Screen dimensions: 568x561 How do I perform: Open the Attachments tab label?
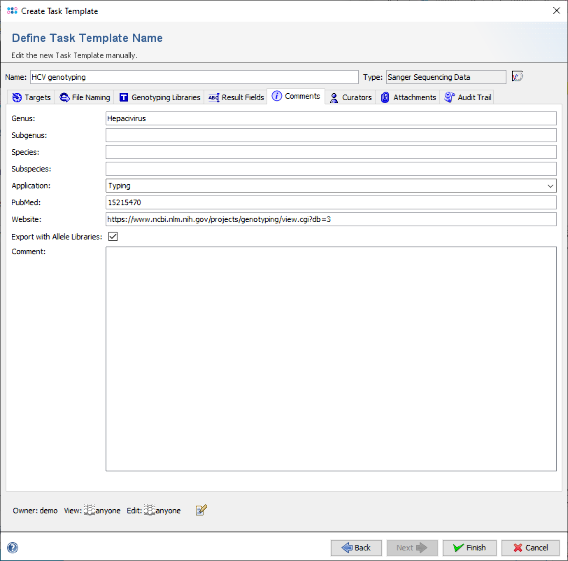[x=415, y=97]
